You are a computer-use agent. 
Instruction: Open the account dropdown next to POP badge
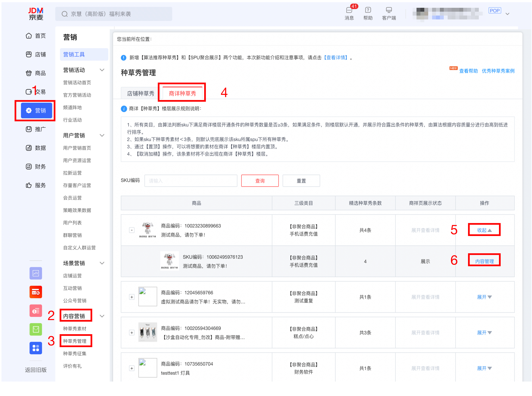[x=508, y=14]
